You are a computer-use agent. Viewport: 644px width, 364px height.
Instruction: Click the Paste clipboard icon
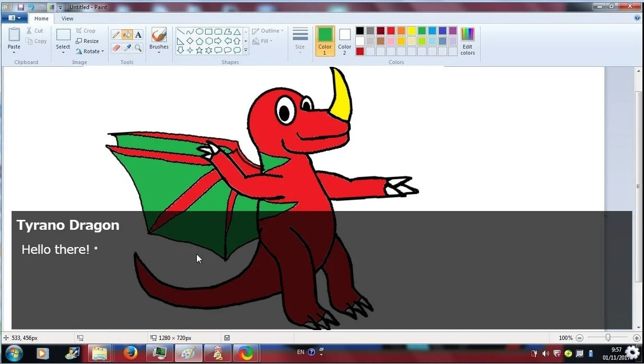[x=14, y=35]
